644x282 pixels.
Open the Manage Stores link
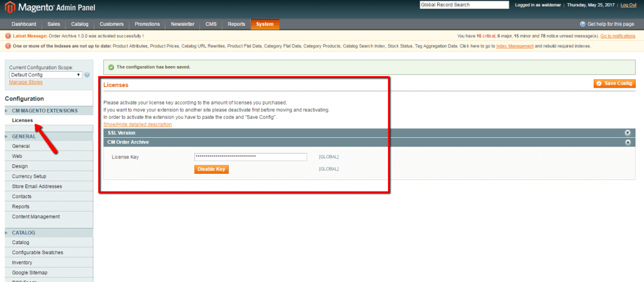click(x=26, y=82)
